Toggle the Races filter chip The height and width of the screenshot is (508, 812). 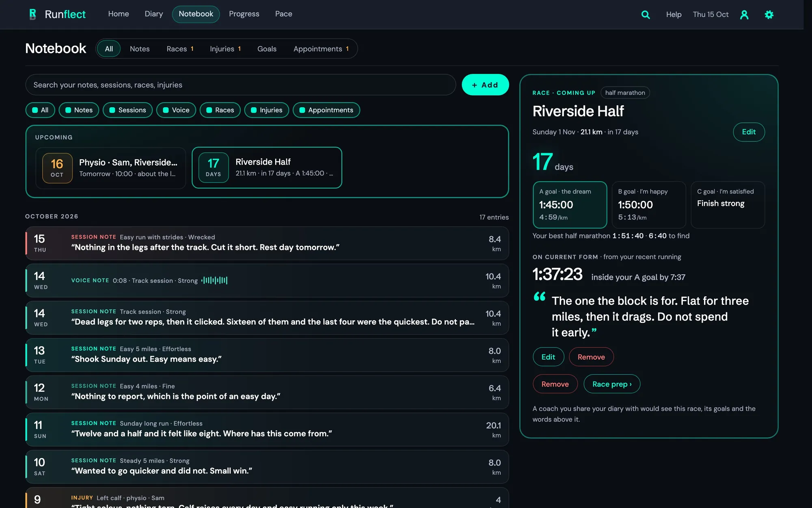tap(220, 110)
